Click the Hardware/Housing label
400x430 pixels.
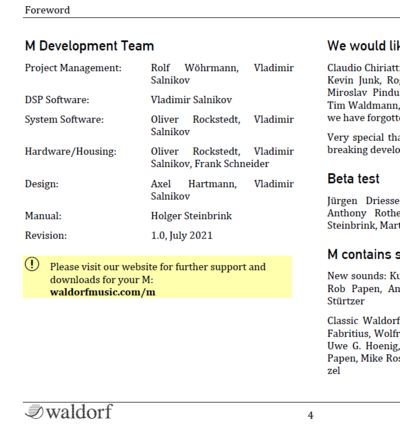(x=71, y=151)
